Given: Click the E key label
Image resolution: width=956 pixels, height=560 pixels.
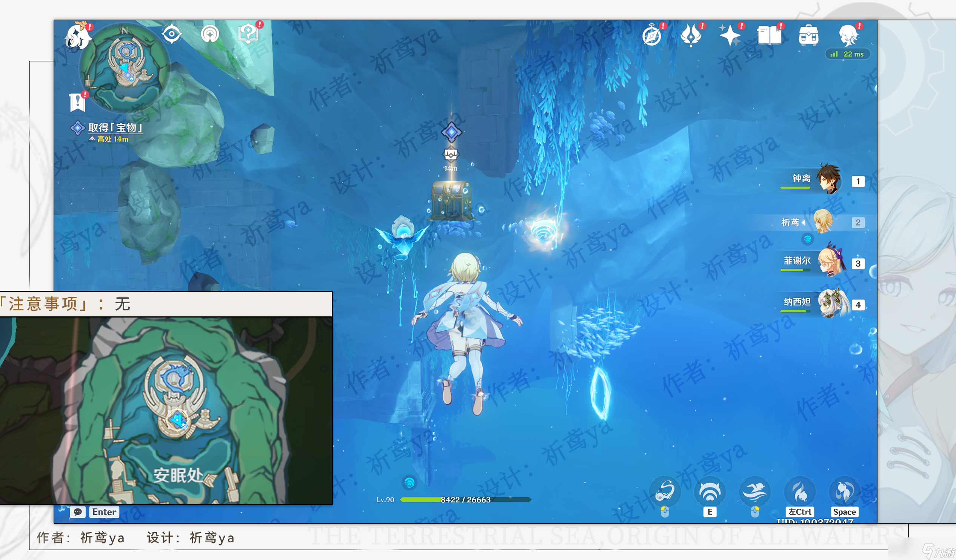Looking at the screenshot, I should (710, 512).
